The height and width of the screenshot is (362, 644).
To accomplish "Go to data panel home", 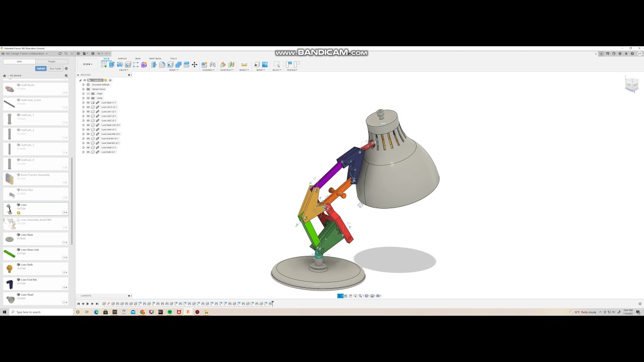I will tap(5, 75).
